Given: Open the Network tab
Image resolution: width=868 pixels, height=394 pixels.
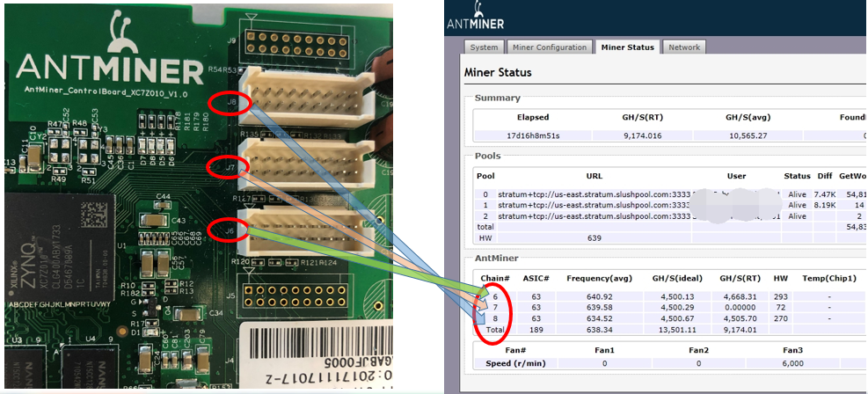Looking at the screenshot, I should tap(684, 47).
